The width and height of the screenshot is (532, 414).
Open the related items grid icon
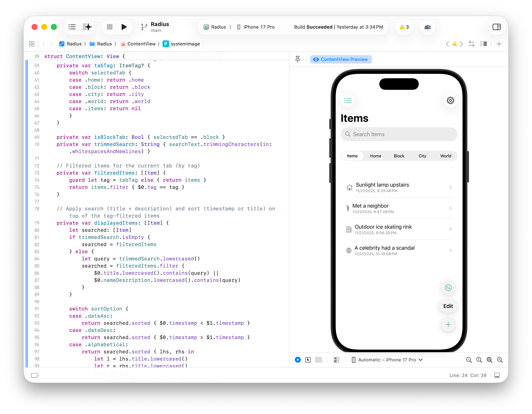pyautogui.click(x=32, y=44)
